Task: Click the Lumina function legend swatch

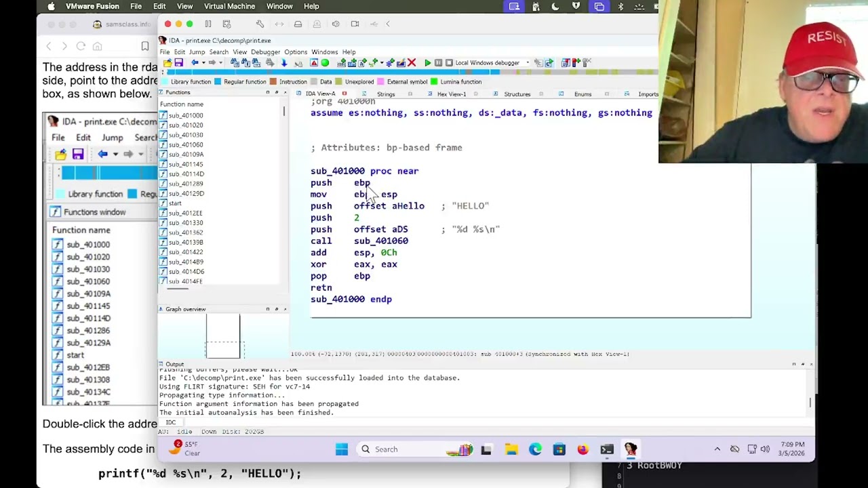Action: point(434,82)
